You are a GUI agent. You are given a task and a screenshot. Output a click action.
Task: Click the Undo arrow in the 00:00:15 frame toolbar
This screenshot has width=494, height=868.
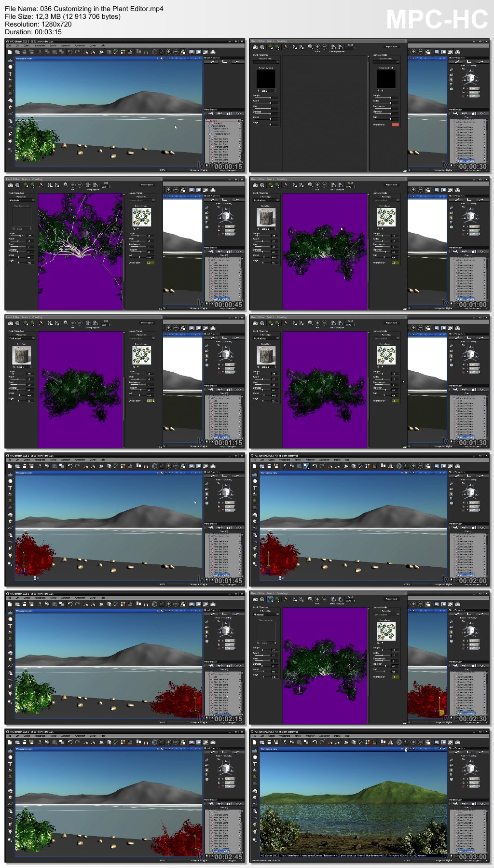point(70,52)
